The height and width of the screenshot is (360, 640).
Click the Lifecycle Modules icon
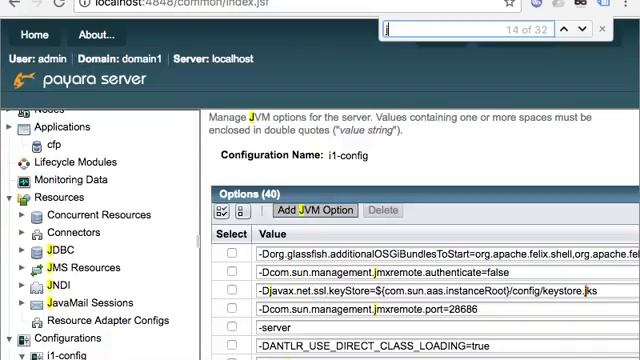[x=24, y=164]
